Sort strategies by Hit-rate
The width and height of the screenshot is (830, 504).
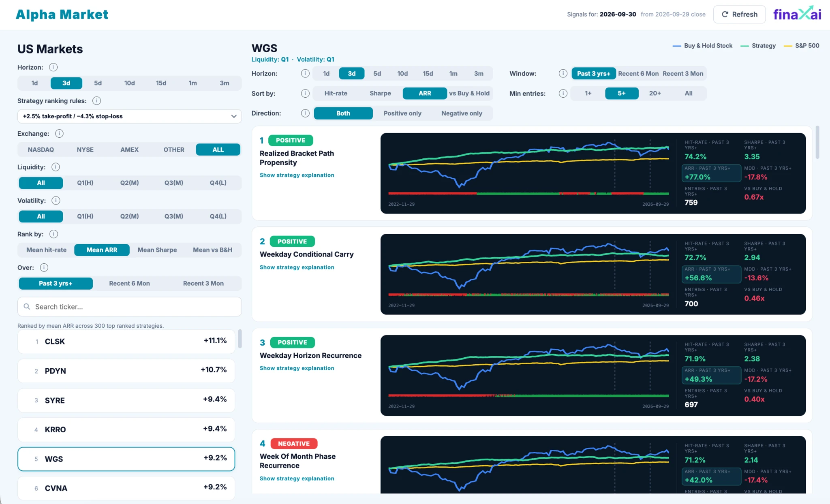click(336, 93)
